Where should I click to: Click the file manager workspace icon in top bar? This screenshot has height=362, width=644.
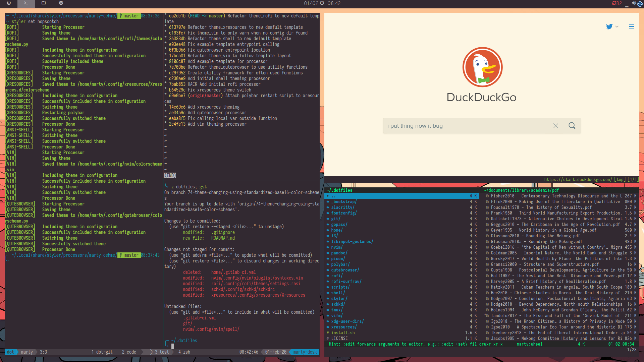(x=44, y=3)
